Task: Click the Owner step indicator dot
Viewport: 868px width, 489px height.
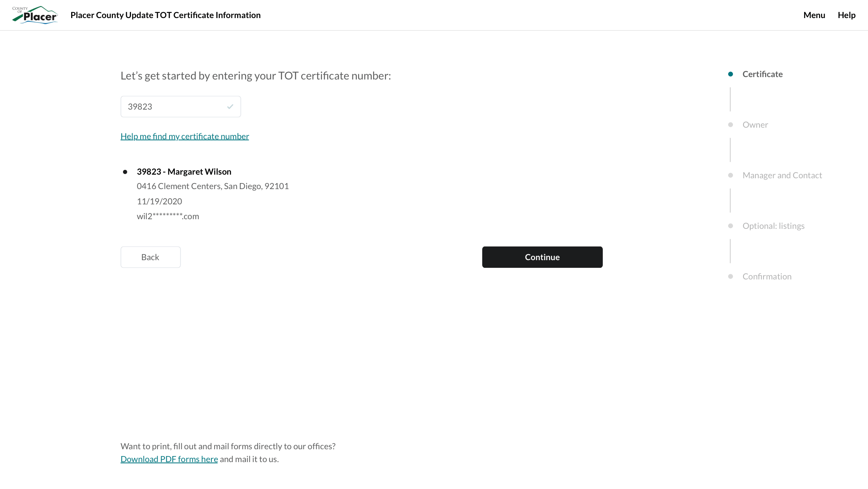Action: point(730,125)
